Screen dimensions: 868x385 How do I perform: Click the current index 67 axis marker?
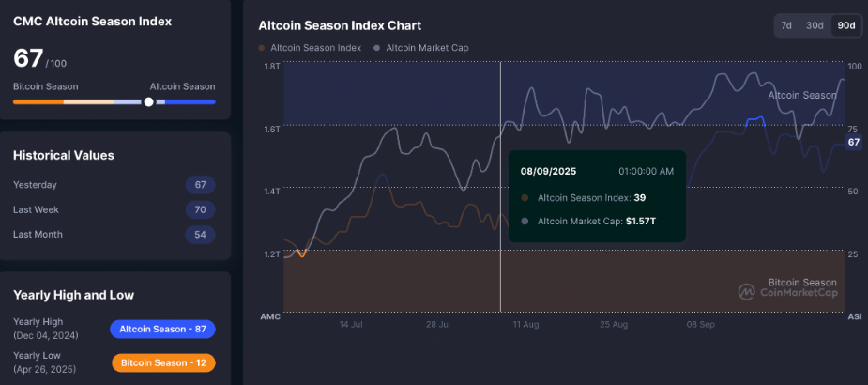tap(853, 142)
